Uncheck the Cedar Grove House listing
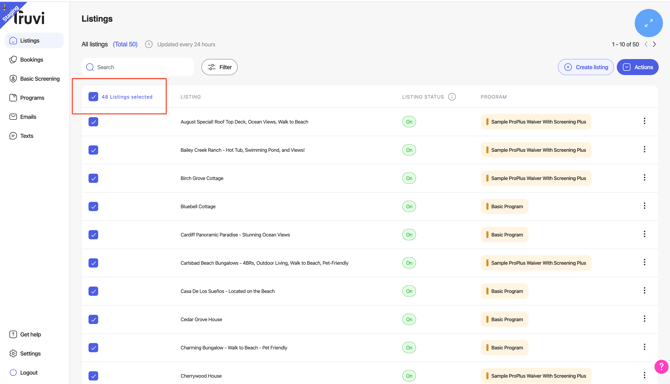The image size is (670, 384). click(x=93, y=319)
